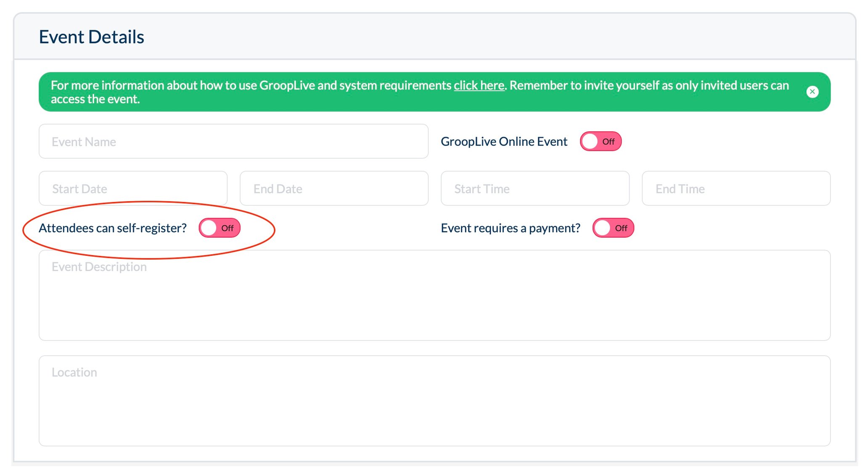This screenshot has height=476, width=868.
Task: Click the 'Attendees can self-register?' label
Action: 113,228
